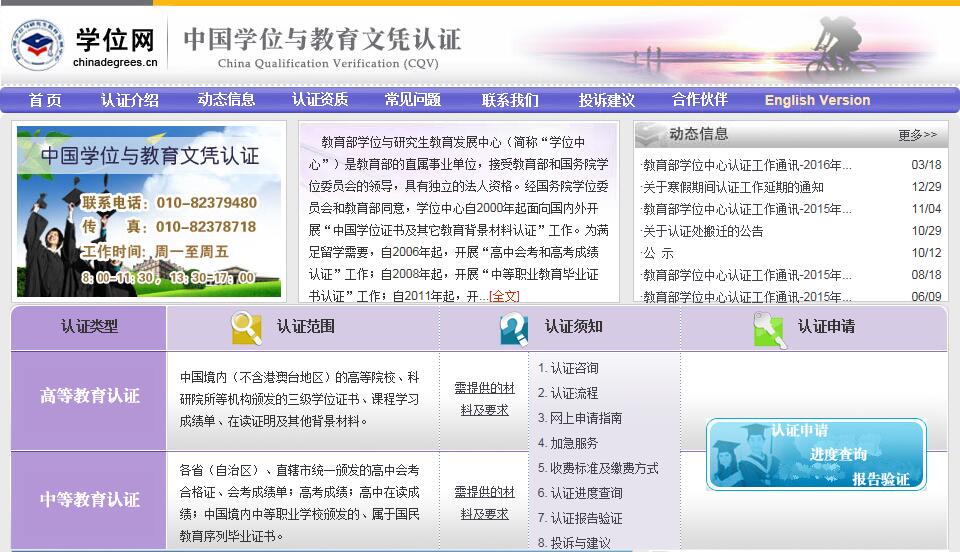Screen dimensions: 960x552
Task: Click 需提供的材料及要求 for 中等教育认证
Action: 484,502
